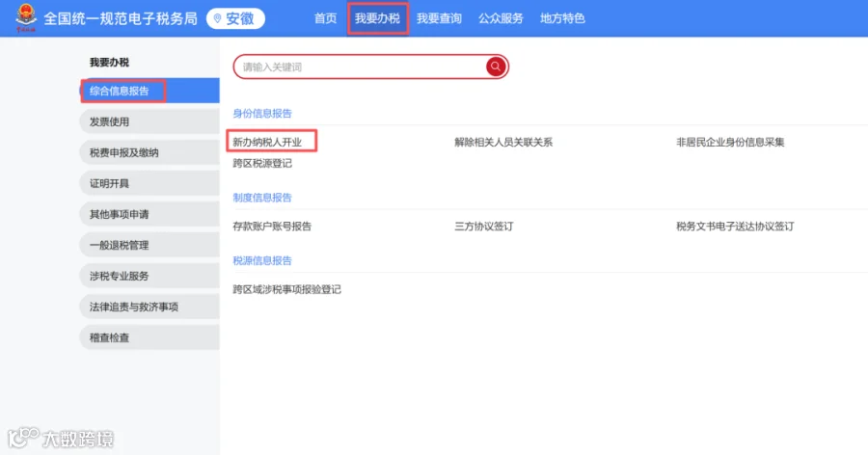
Task: Open 税务文书电子送达协议签订 link
Action: [x=735, y=226]
